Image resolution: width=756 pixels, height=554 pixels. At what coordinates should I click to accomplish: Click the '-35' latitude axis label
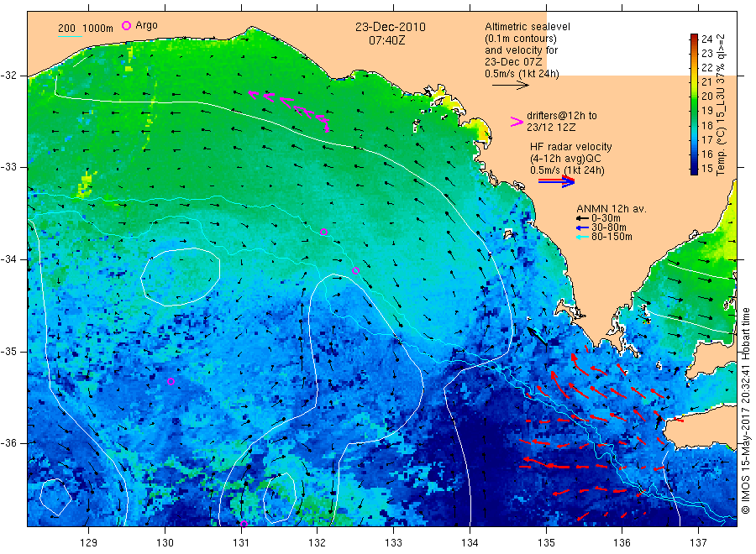click(8, 351)
